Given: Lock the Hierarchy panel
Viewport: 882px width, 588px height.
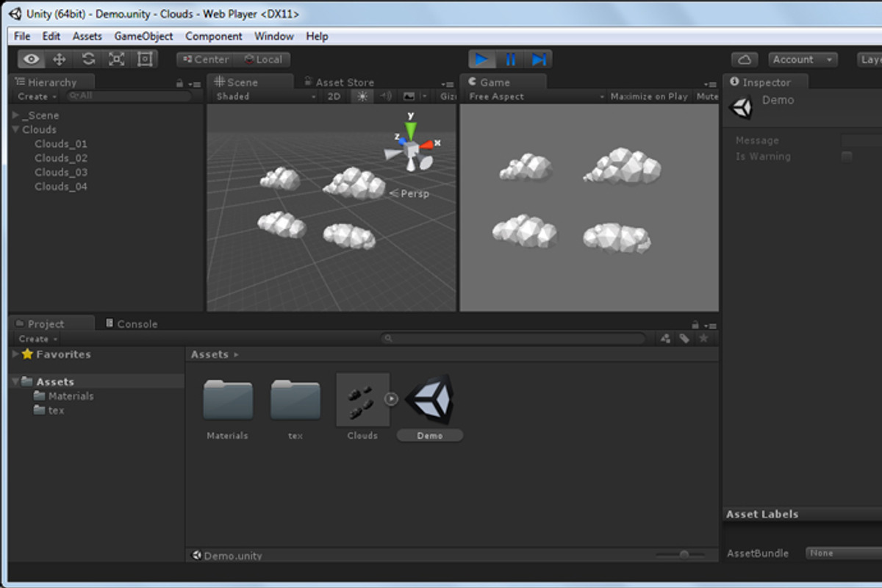Looking at the screenshot, I should point(179,84).
